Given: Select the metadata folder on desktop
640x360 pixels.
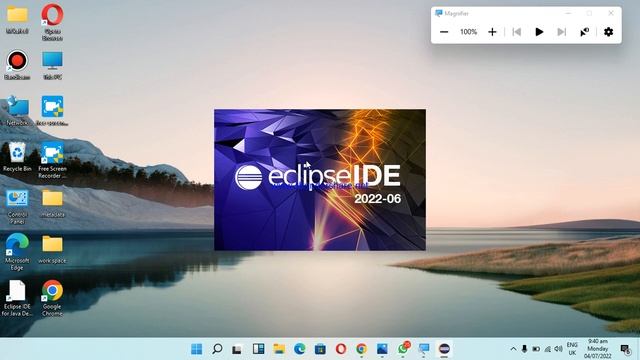Looking at the screenshot, I should pyautogui.click(x=52, y=203).
